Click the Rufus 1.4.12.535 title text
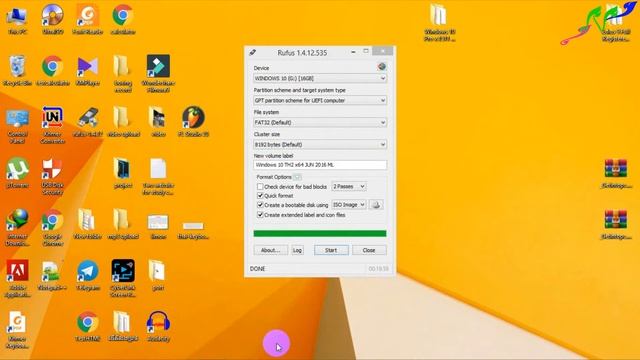The image size is (640, 360). point(302,53)
